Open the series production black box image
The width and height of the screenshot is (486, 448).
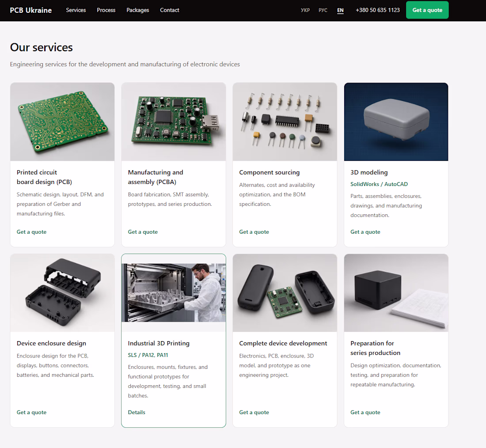[396, 293]
